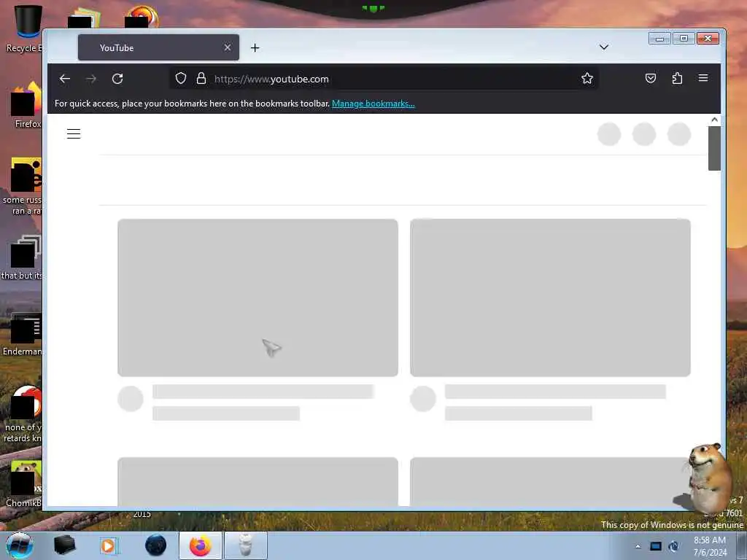
Task: Open the Save to Pocket icon
Action: [650, 78]
